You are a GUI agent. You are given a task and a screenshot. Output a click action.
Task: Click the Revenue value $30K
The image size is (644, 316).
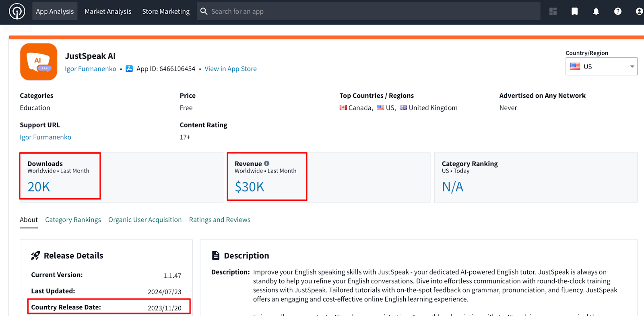coord(250,187)
